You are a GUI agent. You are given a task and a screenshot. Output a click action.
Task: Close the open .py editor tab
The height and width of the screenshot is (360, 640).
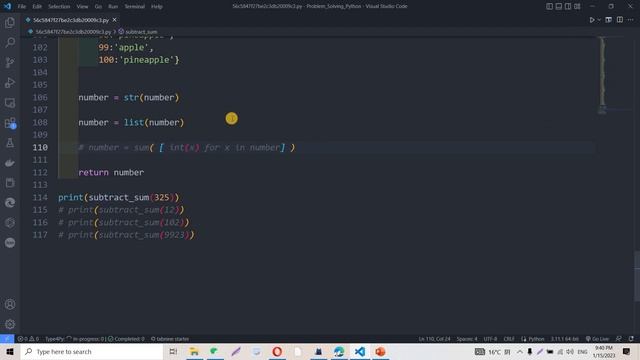pos(114,20)
